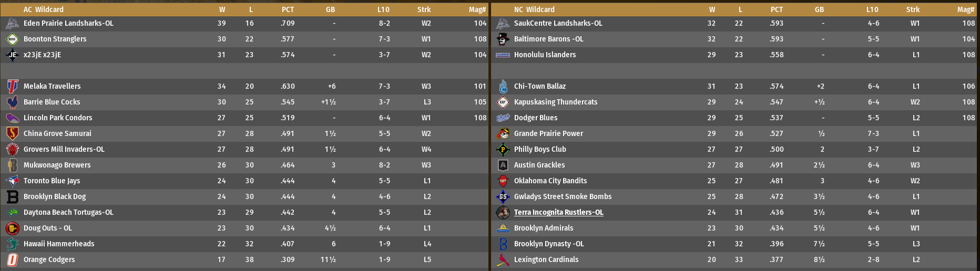Click the Eden Prairie Landsharks team logo

[12, 24]
